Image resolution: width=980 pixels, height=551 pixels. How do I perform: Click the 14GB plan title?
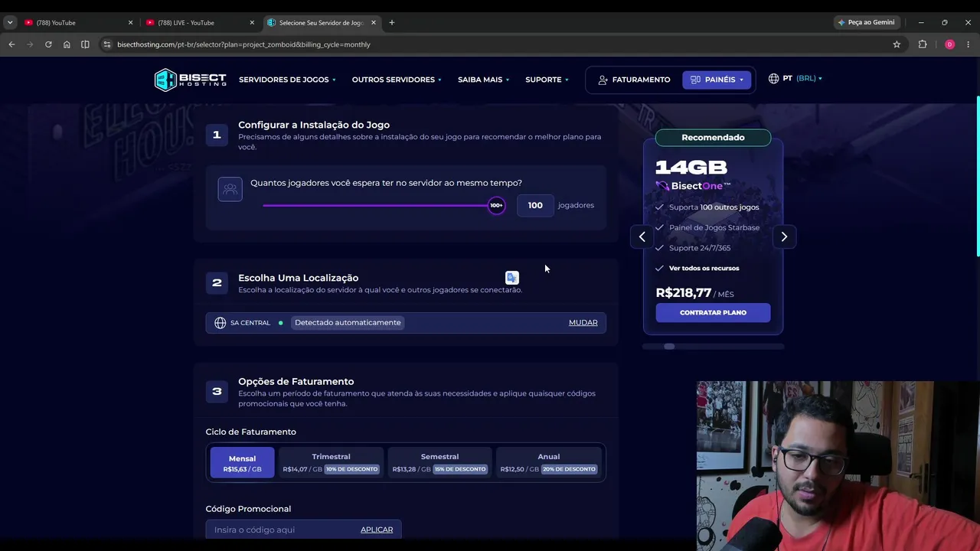pos(691,168)
